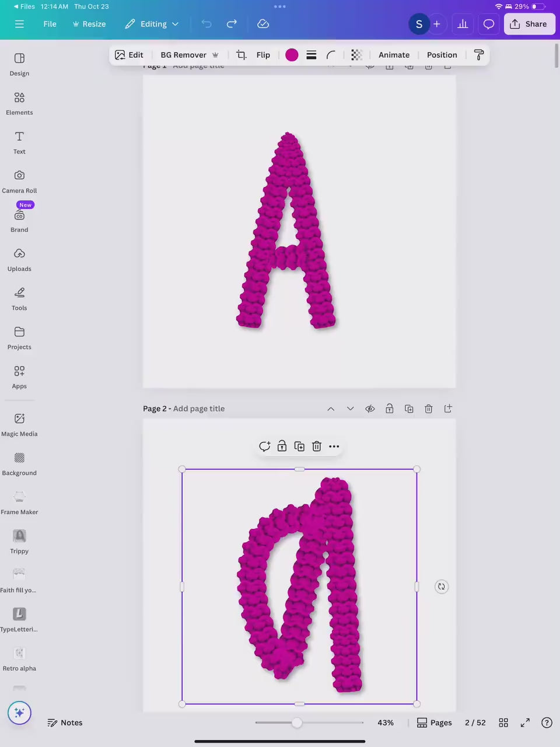Duplicate the selected element via floating toolbar
Screen dimensions: 560x747
pos(299,446)
